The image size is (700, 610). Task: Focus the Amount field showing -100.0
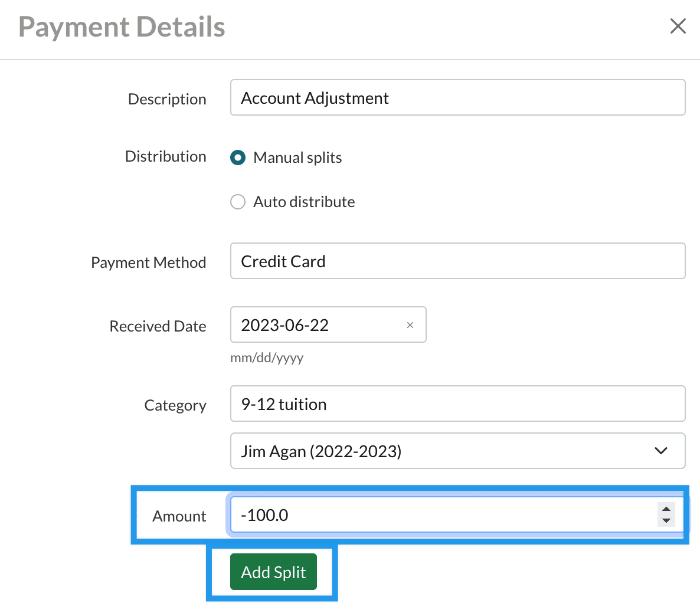tap(443, 515)
